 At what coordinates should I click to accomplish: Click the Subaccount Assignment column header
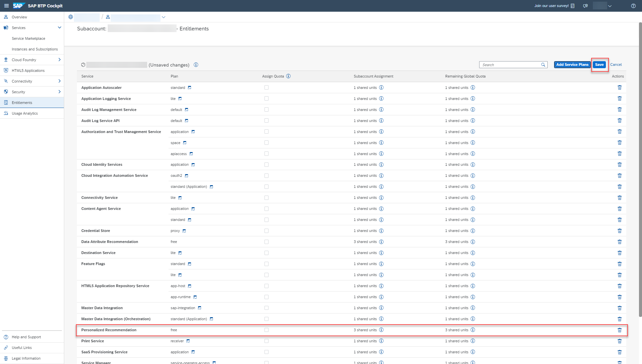373,76
